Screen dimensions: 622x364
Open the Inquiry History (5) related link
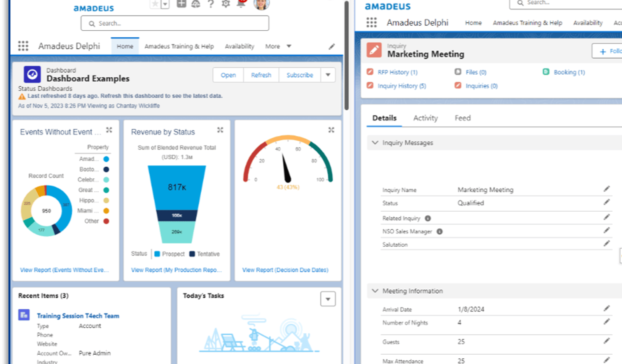402,86
